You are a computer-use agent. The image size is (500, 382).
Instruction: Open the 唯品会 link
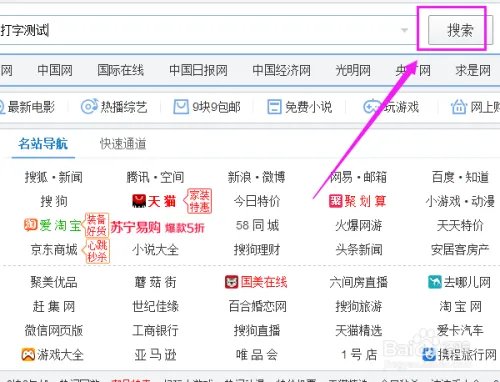tap(257, 355)
